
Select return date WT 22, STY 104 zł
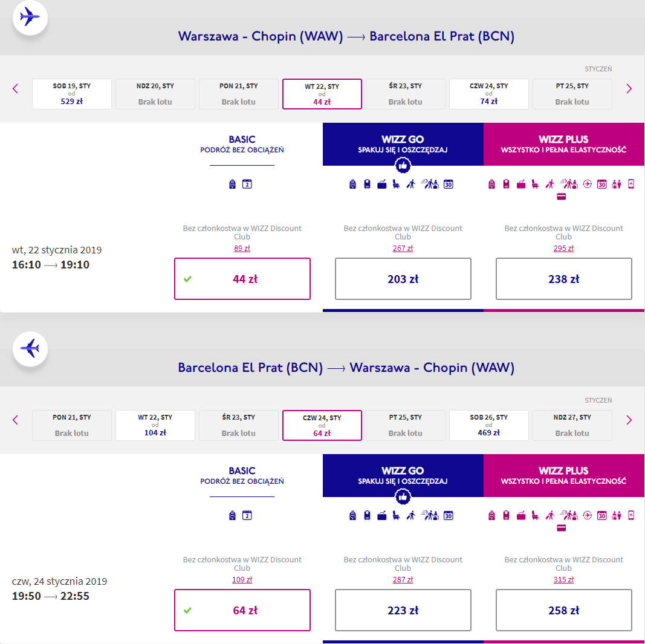(155, 425)
